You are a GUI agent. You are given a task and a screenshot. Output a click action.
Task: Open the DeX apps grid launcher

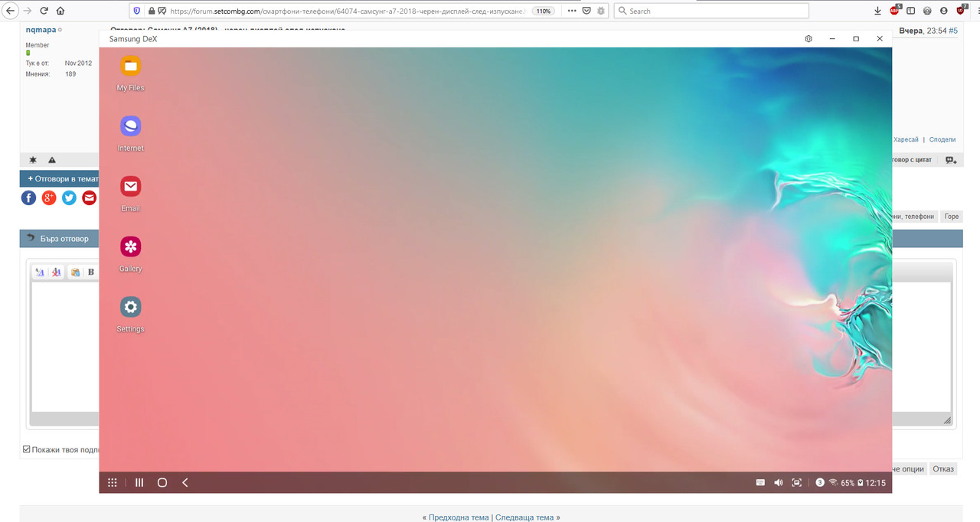[x=112, y=482]
